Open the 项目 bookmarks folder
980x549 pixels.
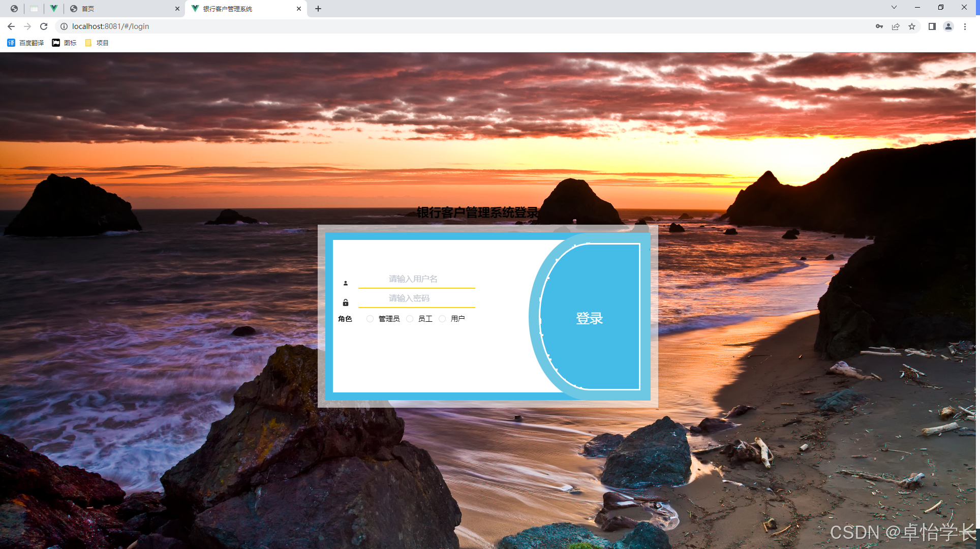pos(97,43)
